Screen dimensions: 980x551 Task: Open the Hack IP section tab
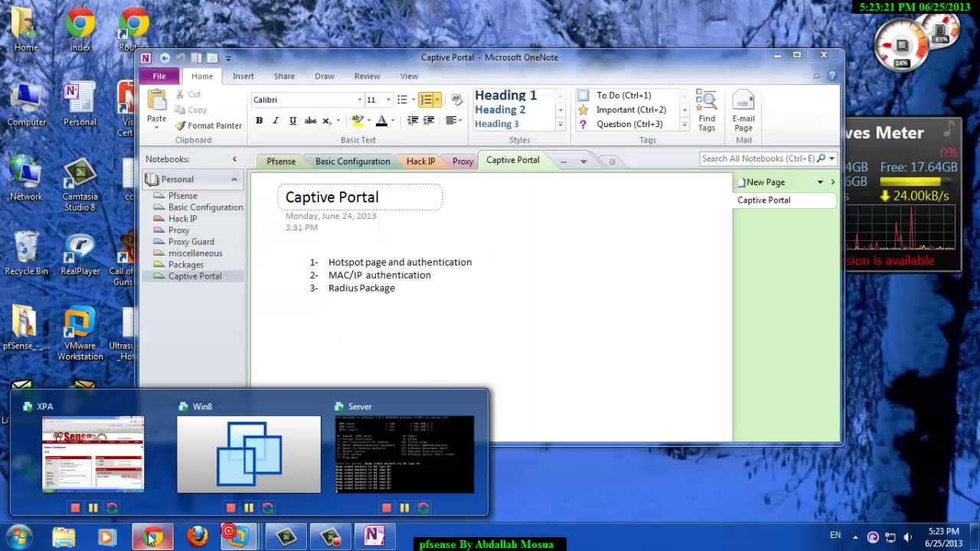click(x=420, y=161)
